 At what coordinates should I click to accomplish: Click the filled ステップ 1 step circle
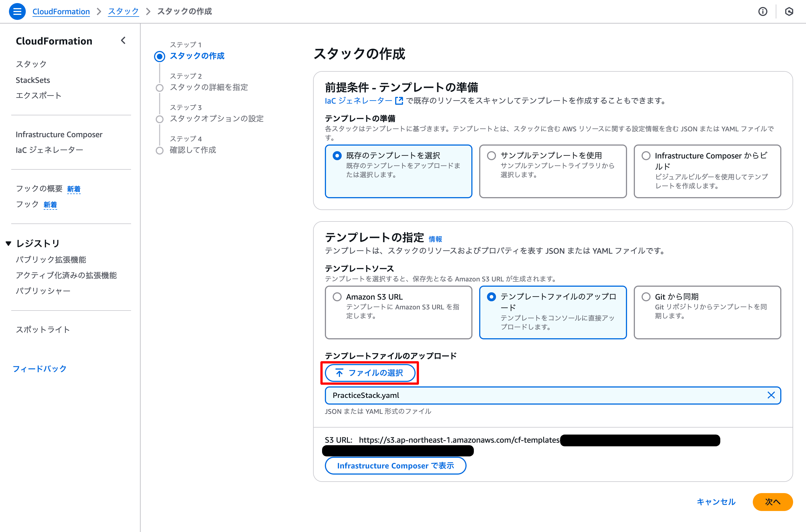pos(160,56)
